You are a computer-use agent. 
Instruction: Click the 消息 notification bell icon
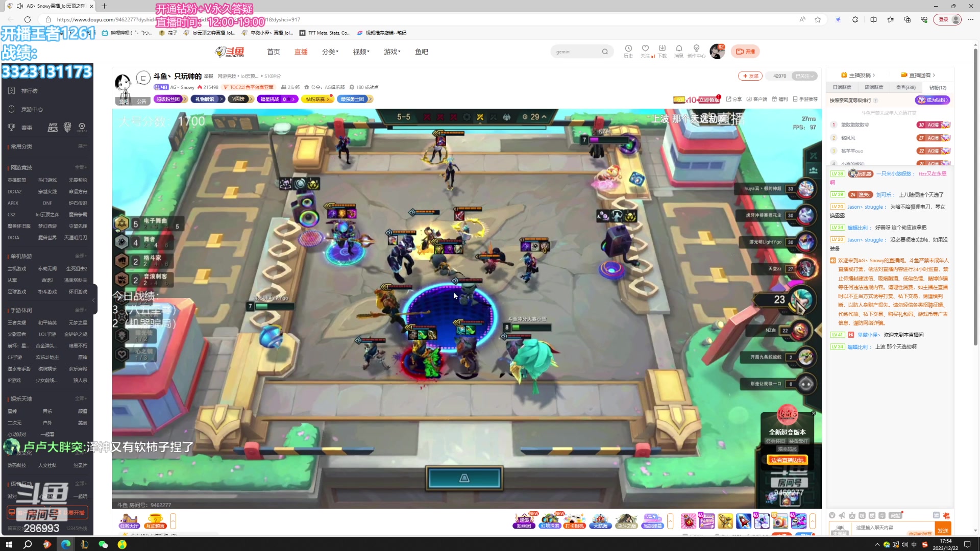tap(679, 49)
